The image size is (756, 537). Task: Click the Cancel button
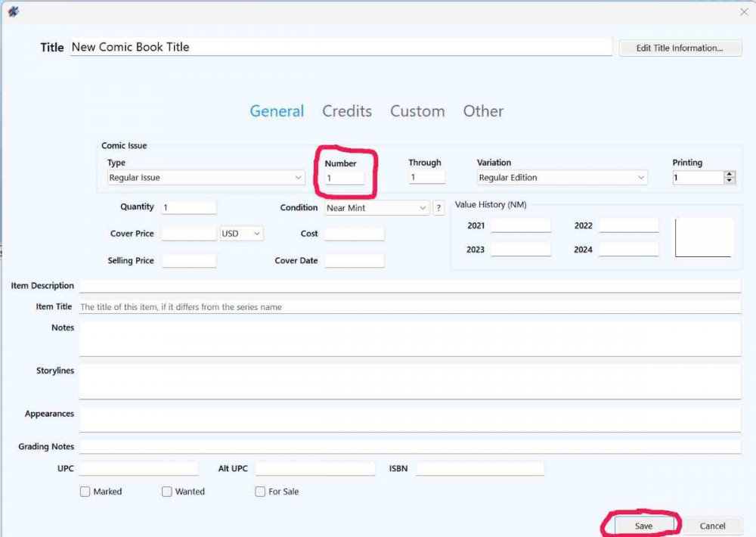[x=712, y=526]
